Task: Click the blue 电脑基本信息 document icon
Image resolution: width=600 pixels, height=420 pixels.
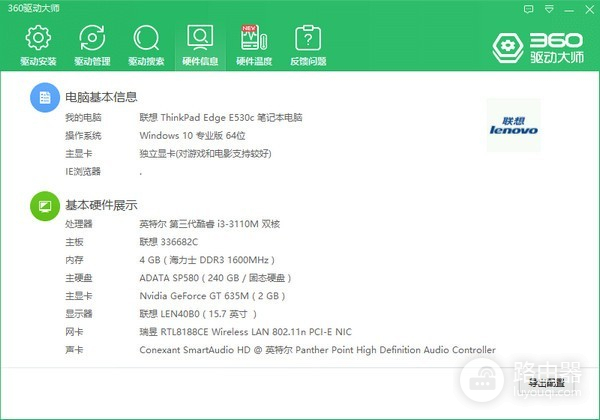Action: 45,98
